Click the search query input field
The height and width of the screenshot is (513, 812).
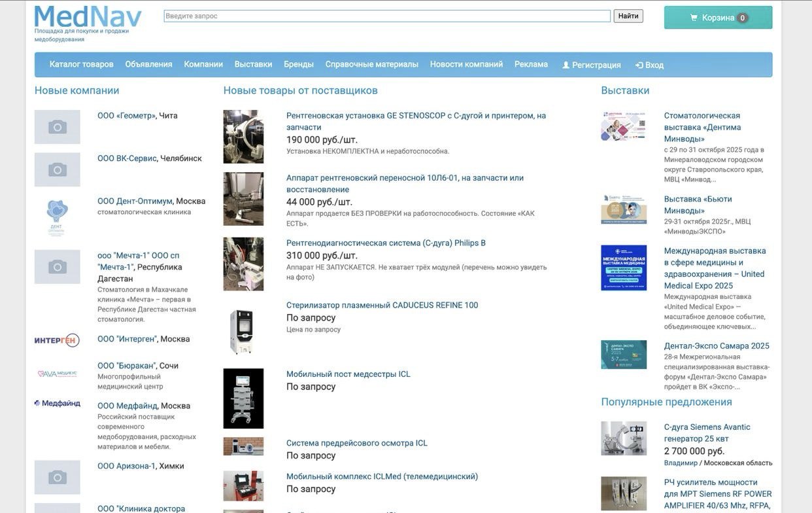(387, 16)
